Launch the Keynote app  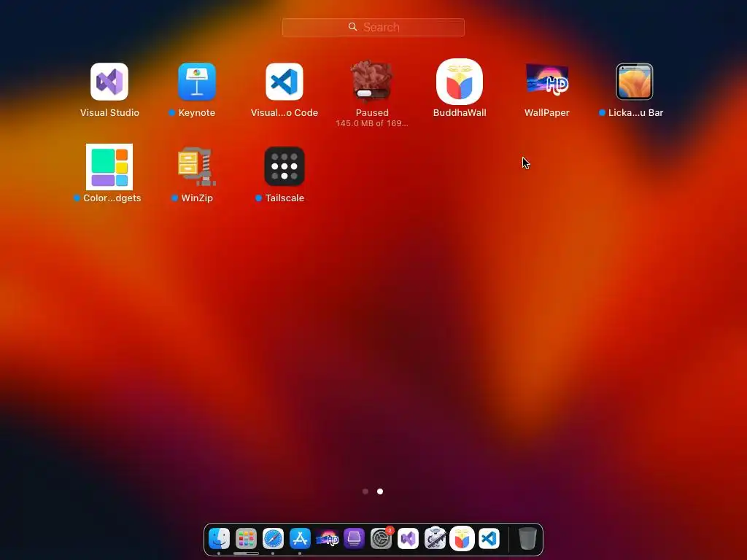coord(197,82)
